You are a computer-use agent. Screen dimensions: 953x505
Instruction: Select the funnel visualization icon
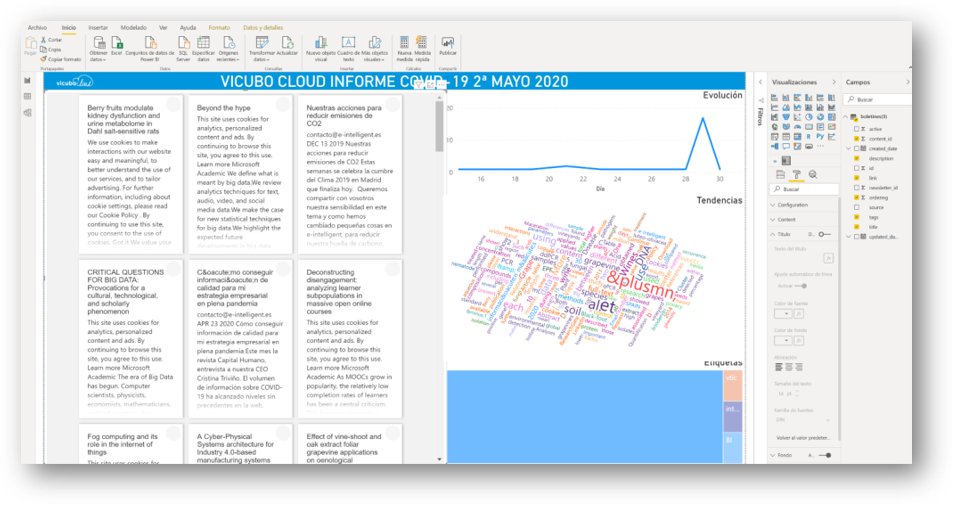(x=785, y=117)
